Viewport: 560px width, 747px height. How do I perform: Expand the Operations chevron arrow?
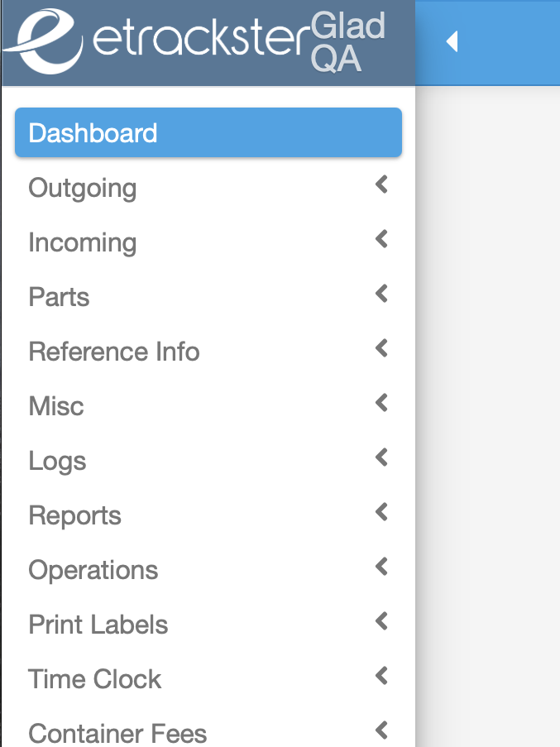click(x=381, y=567)
